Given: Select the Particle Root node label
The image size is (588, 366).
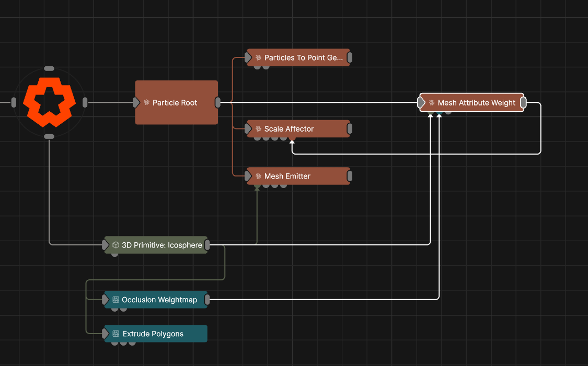Looking at the screenshot, I should coord(175,103).
